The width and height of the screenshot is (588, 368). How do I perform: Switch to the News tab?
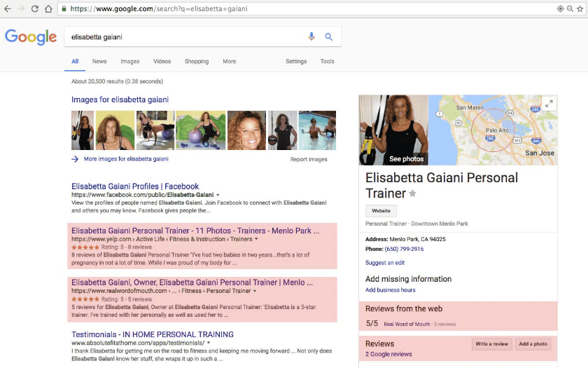[99, 61]
